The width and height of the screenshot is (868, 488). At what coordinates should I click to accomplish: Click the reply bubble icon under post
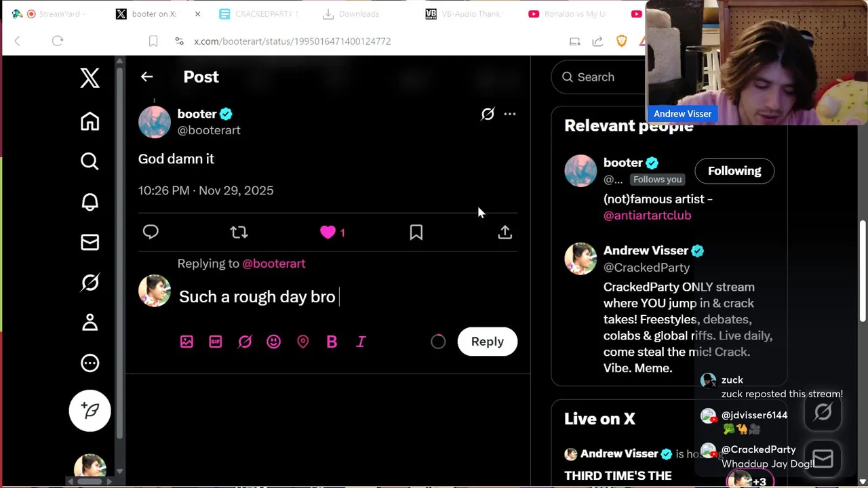[151, 232]
